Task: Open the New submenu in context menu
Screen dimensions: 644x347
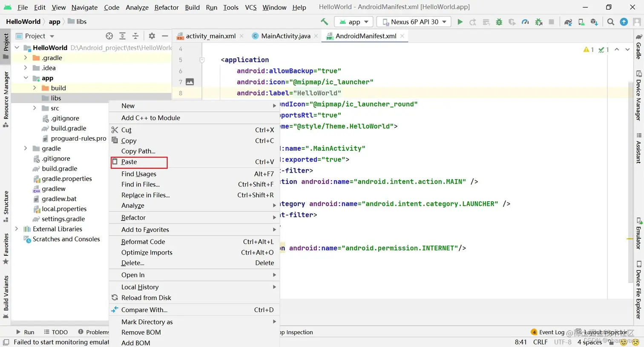Action: (194, 106)
